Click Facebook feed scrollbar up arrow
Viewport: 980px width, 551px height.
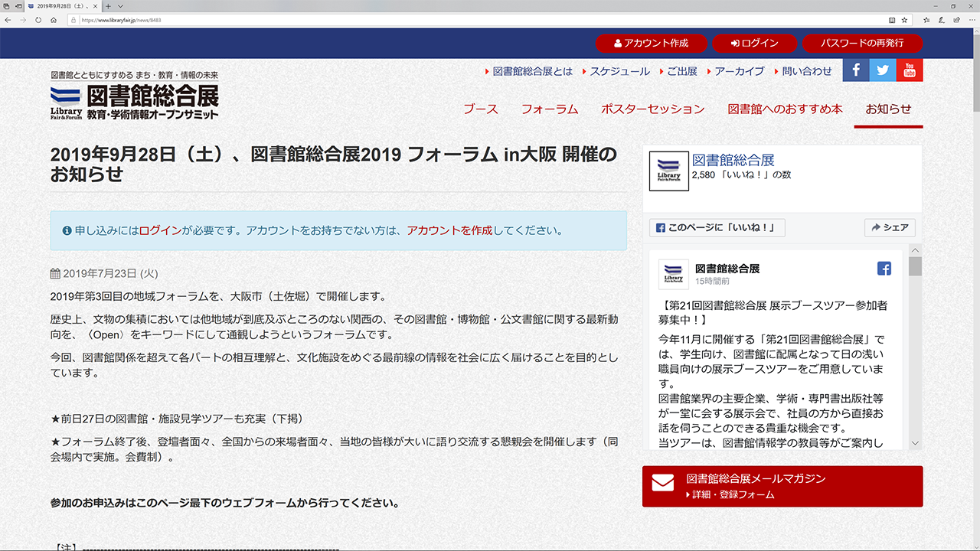pos(915,251)
